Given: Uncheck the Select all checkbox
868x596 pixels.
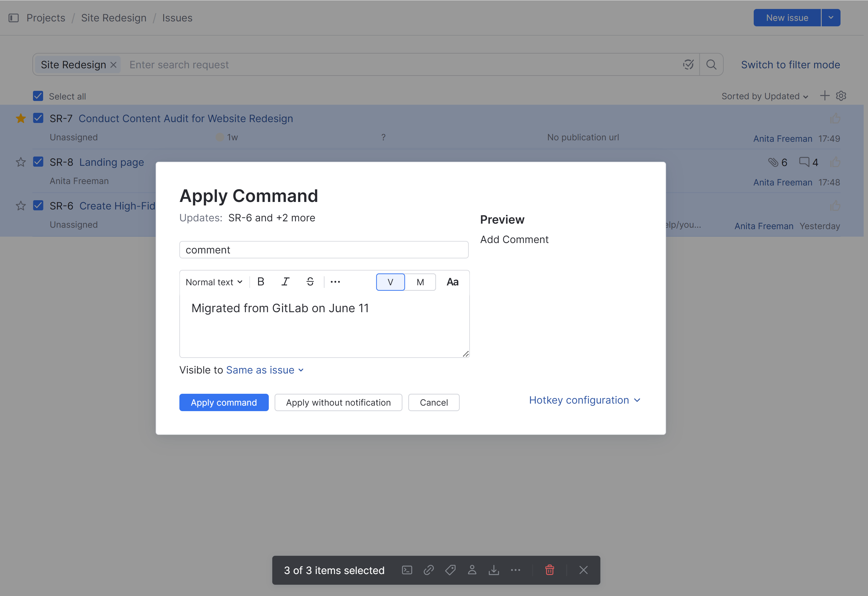Looking at the screenshot, I should [38, 96].
